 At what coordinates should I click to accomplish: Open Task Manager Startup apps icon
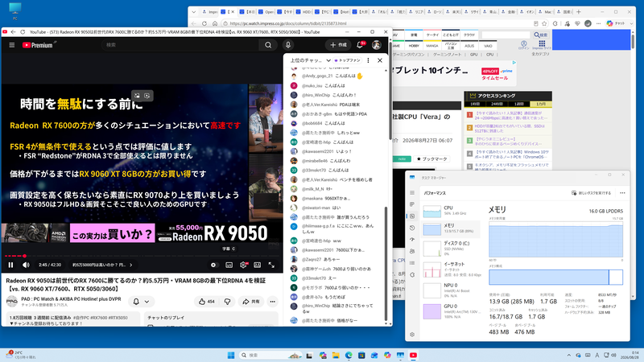point(412,240)
